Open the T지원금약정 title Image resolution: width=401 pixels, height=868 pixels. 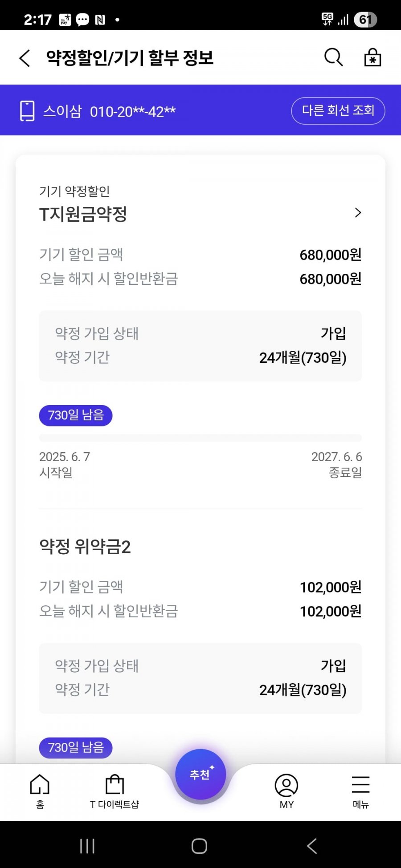[83, 214]
